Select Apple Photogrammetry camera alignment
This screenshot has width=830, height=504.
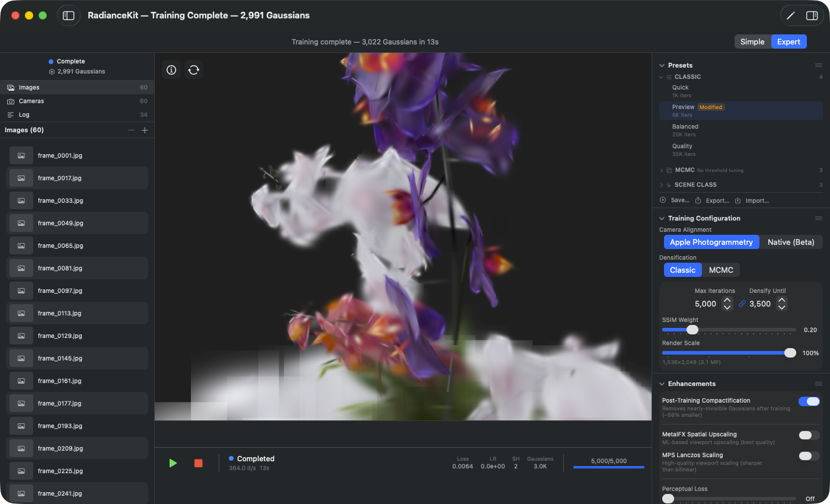(x=711, y=242)
